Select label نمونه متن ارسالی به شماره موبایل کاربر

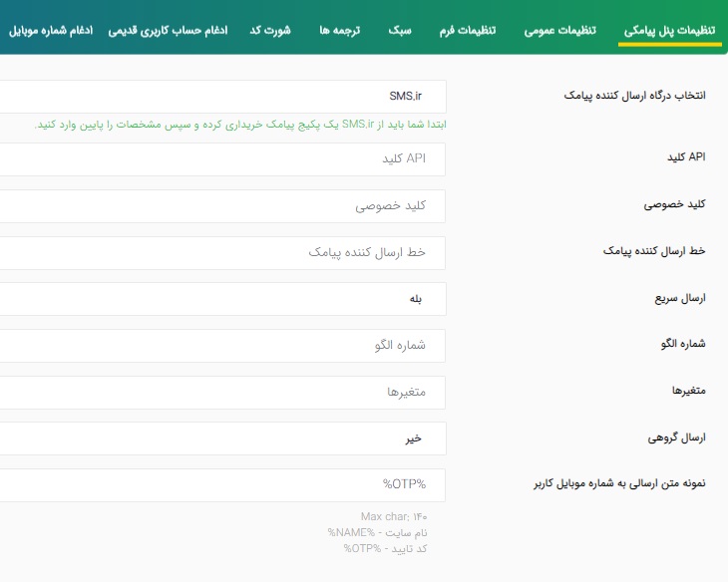coord(620,483)
